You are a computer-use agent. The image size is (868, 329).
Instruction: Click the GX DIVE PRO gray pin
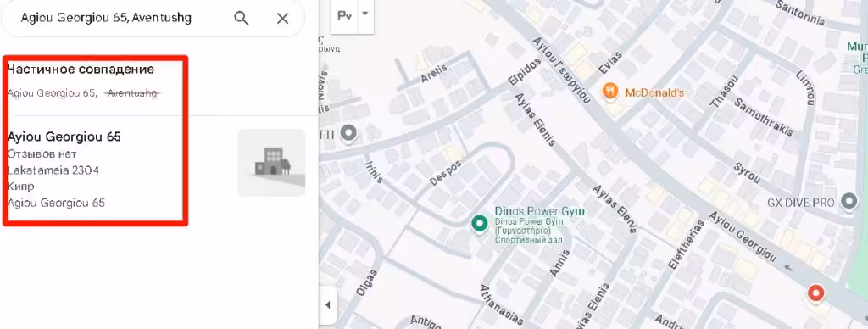click(849, 202)
